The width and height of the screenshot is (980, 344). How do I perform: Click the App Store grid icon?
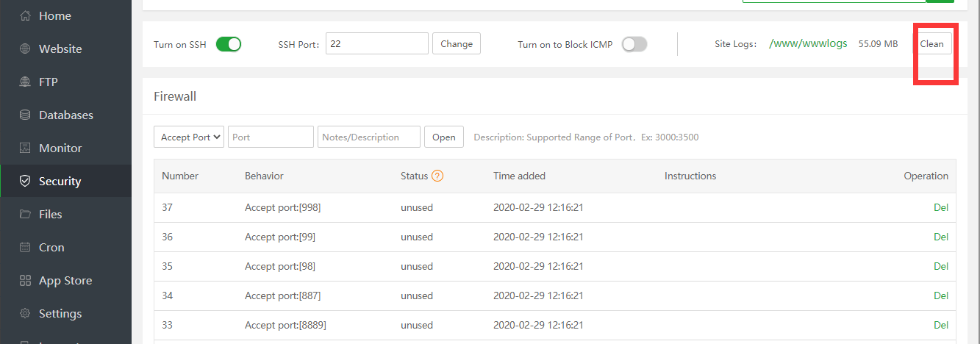pyautogui.click(x=25, y=280)
